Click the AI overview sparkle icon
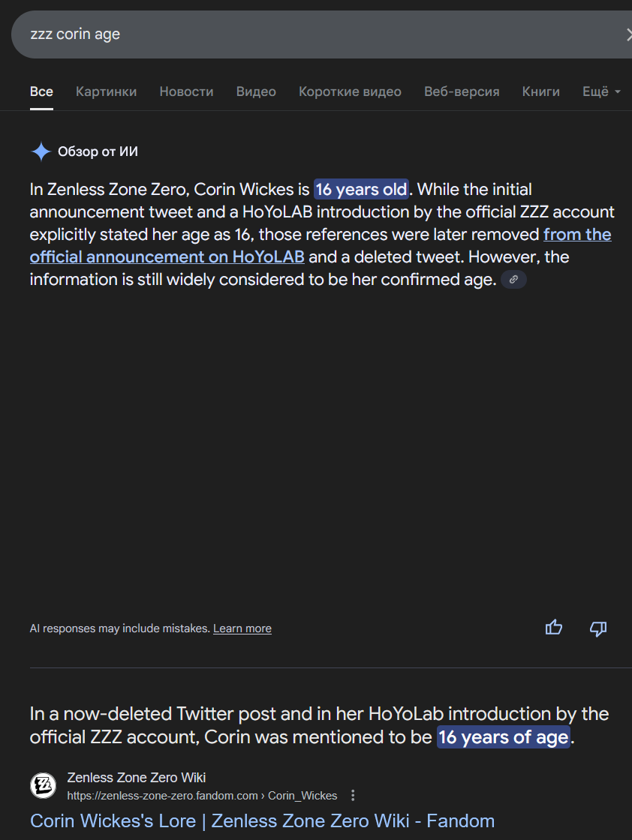 coord(41,152)
